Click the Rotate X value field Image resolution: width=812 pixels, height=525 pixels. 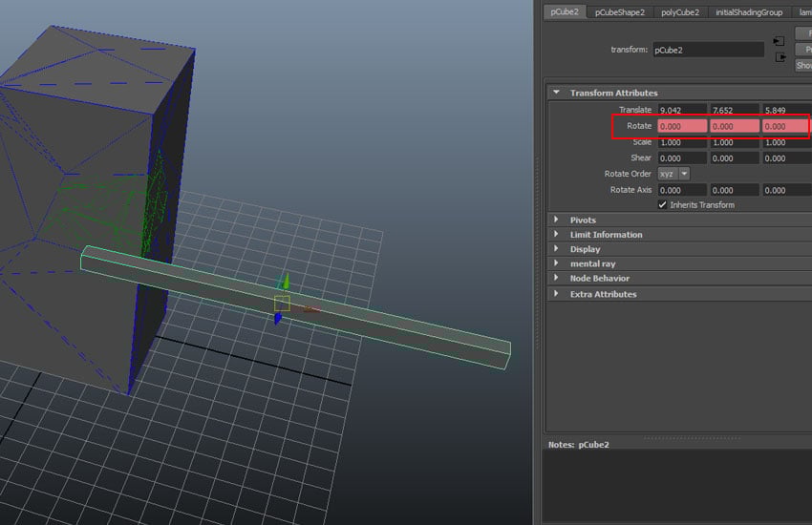tap(682, 126)
